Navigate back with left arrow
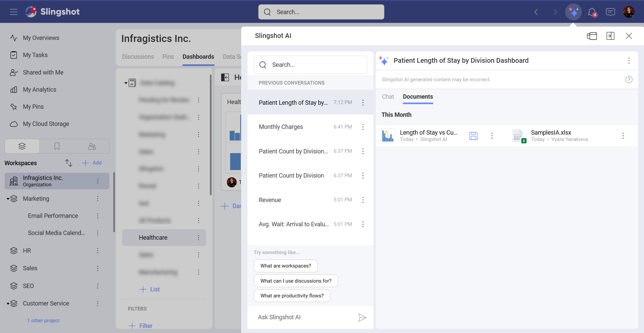The height and width of the screenshot is (333, 644). [x=536, y=12]
